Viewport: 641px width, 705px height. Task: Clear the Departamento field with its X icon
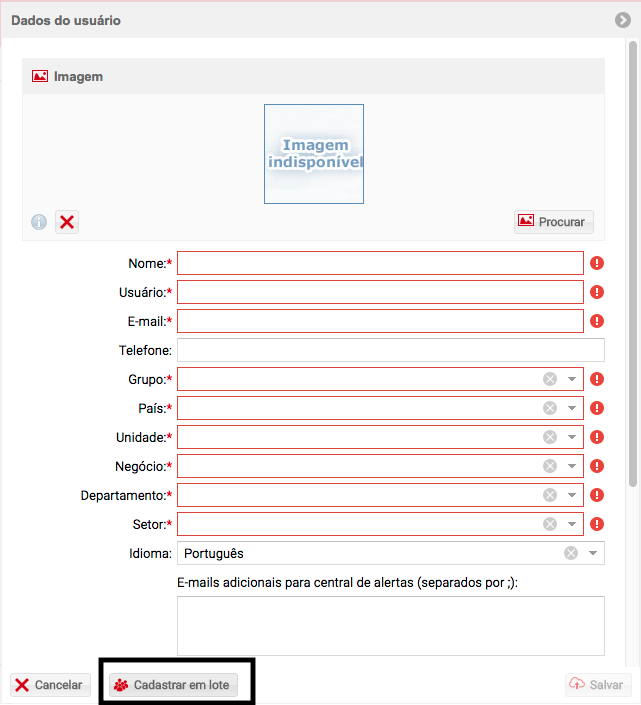click(x=550, y=495)
